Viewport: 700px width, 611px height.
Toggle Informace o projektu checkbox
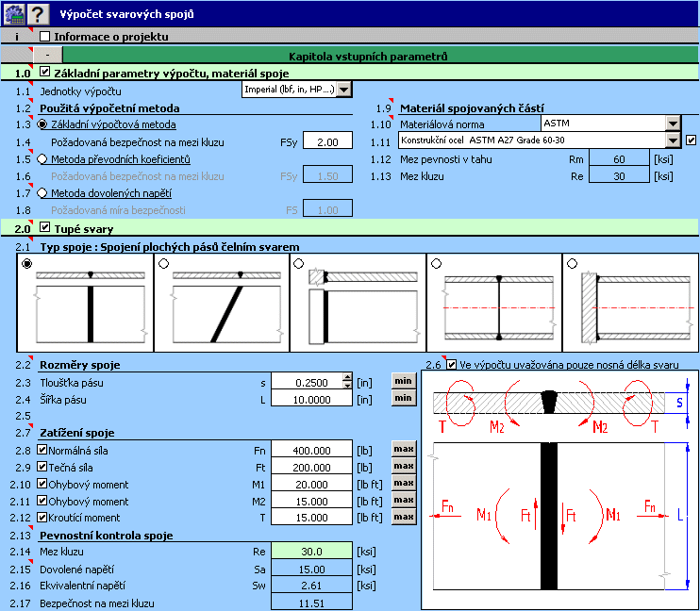pyautogui.click(x=45, y=37)
